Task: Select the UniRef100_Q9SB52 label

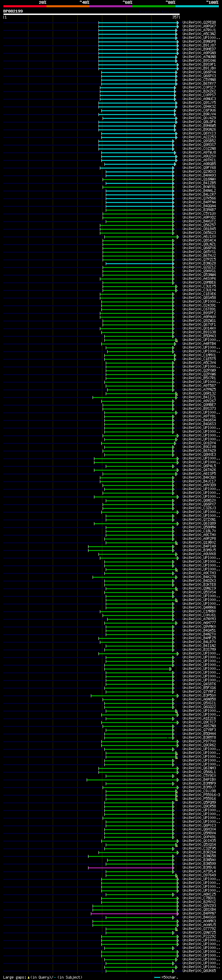Action: 199,141
